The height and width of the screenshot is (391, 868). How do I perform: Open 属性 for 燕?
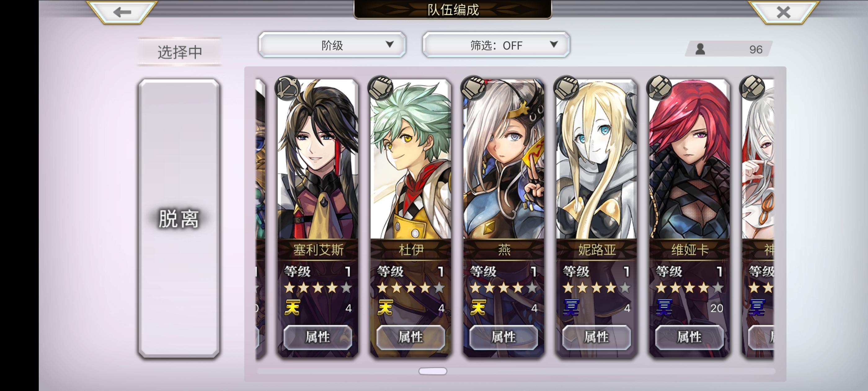pos(503,337)
